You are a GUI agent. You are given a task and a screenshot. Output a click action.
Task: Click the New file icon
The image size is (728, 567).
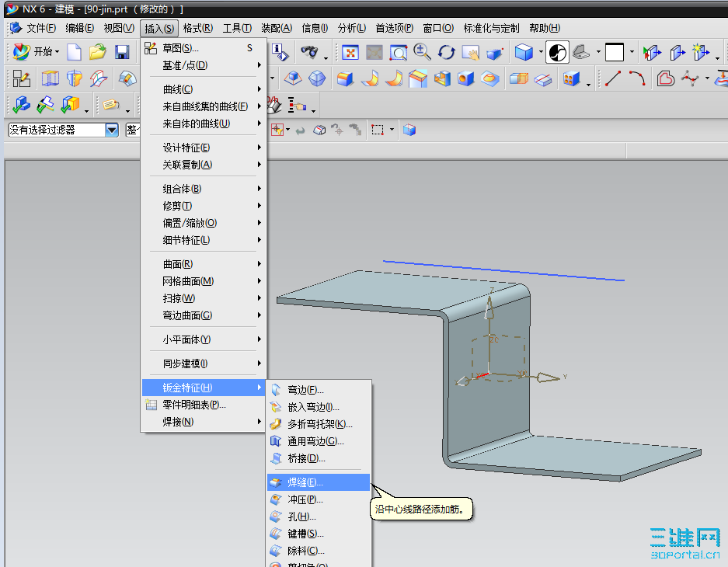pos(74,52)
